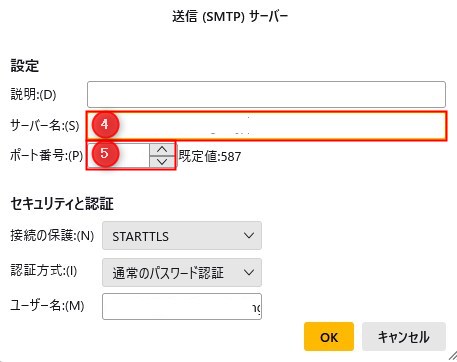Click the 説明:(D) label
This screenshot has width=457, height=362.
click(x=33, y=95)
